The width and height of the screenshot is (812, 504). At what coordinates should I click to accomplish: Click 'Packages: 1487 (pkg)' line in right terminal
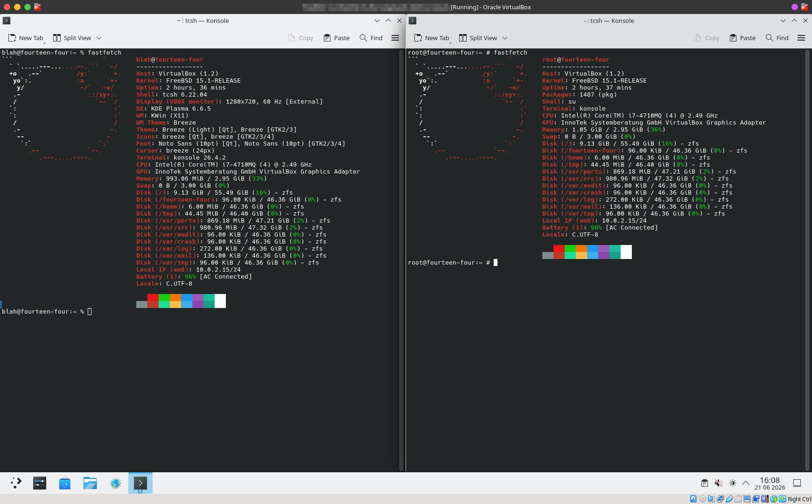click(580, 94)
